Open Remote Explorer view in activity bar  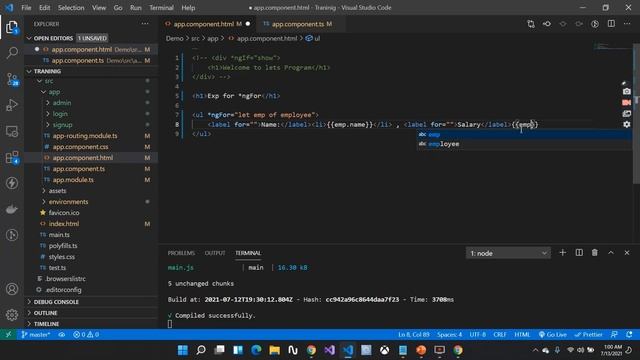[x=12, y=131]
